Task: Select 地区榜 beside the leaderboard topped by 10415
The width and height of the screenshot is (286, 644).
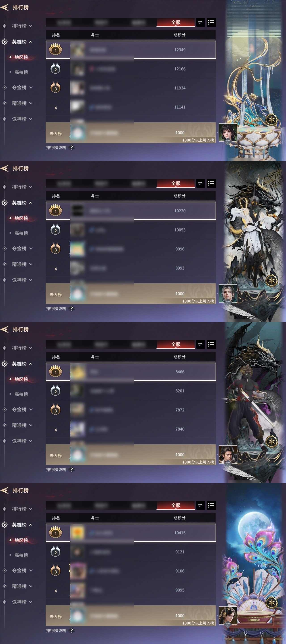Action: (21, 540)
